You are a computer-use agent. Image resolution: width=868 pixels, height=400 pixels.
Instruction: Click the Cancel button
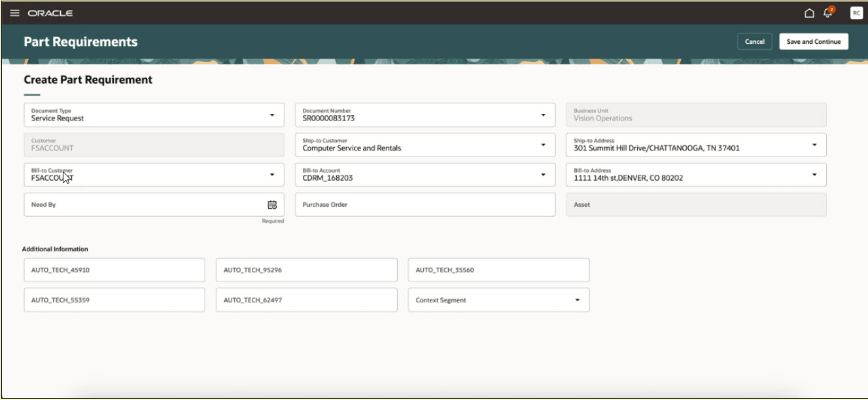point(754,41)
